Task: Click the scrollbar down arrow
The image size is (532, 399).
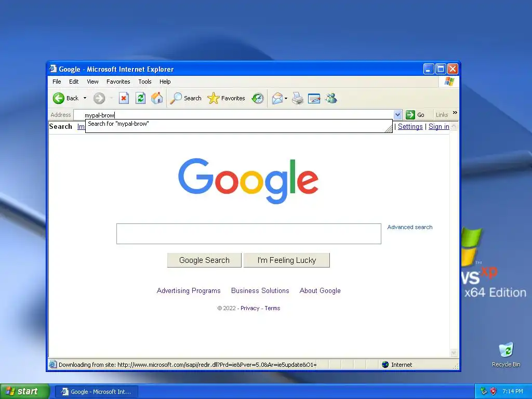Action: [454, 353]
